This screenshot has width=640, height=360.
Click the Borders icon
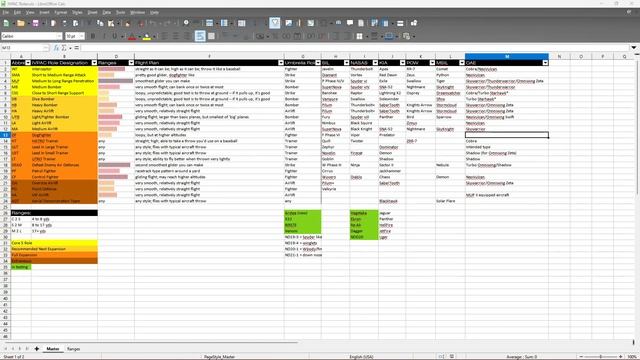pyautogui.click(x=359, y=36)
